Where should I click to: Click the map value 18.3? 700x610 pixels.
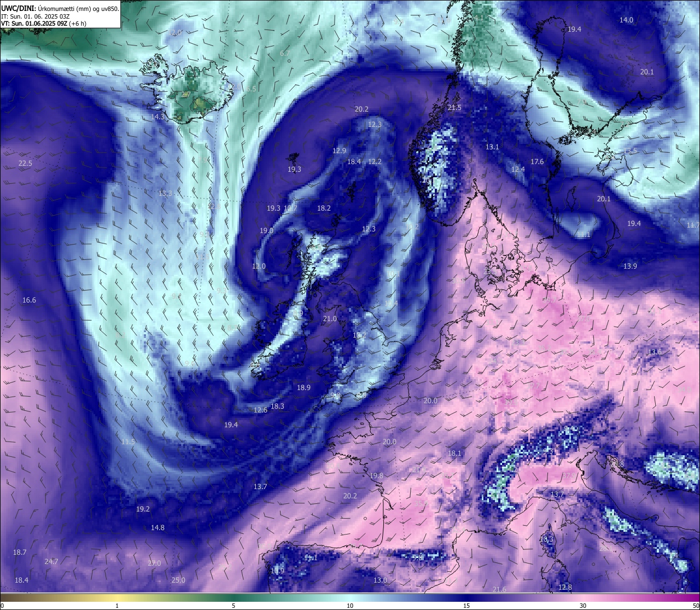coord(277,406)
